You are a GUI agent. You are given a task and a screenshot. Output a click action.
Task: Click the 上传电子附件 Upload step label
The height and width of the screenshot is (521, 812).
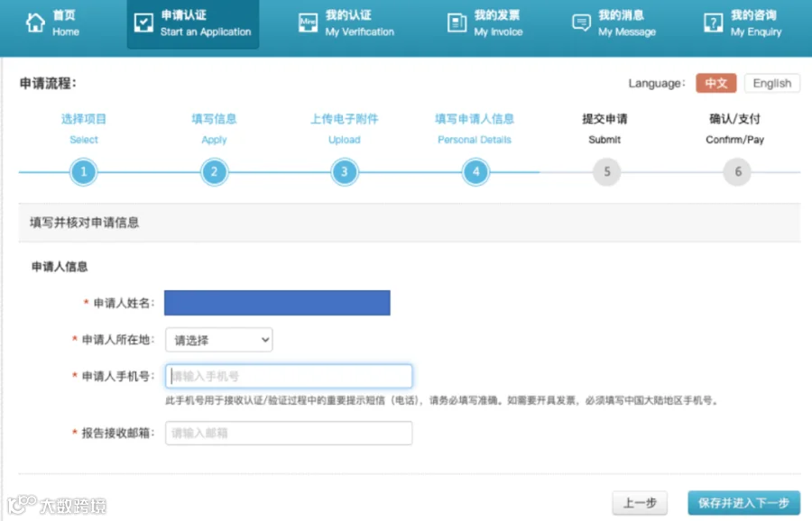click(345, 129)
